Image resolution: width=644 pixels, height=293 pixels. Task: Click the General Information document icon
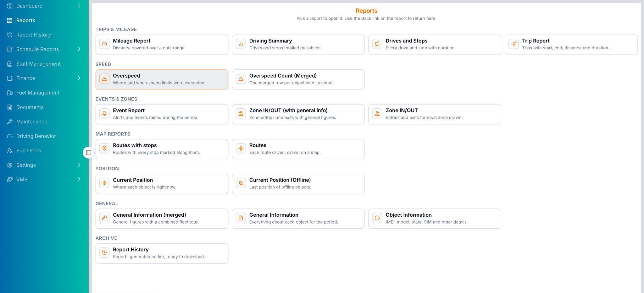tap(241, 218)
